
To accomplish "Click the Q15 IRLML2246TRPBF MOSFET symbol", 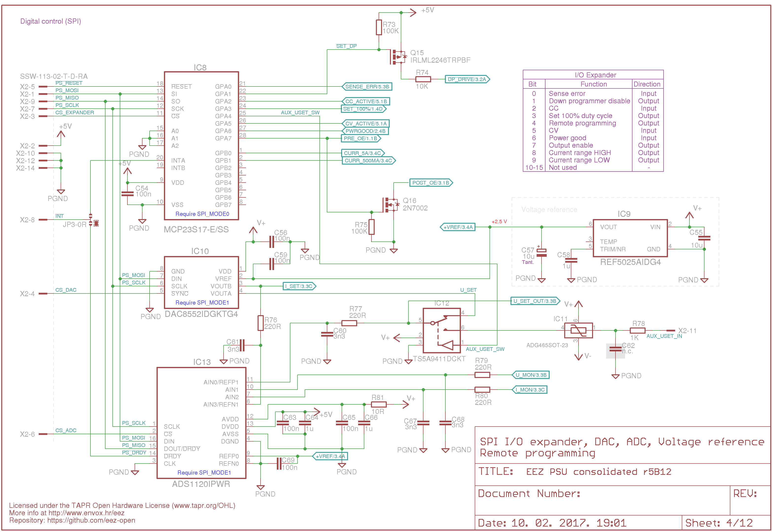I will [x=398, y=57].
